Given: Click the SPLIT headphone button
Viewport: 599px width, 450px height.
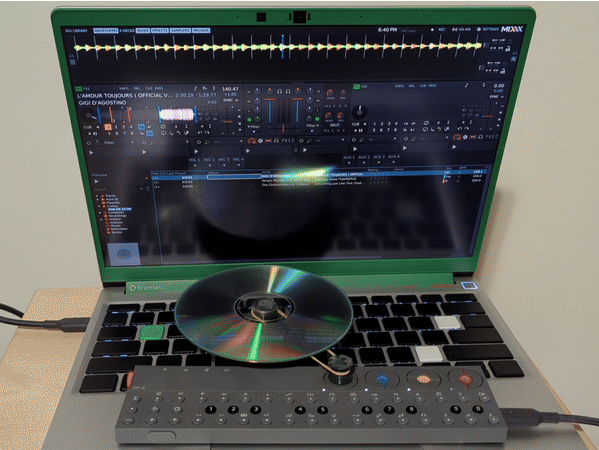Looking at the screenshot, I should (335, 125).
